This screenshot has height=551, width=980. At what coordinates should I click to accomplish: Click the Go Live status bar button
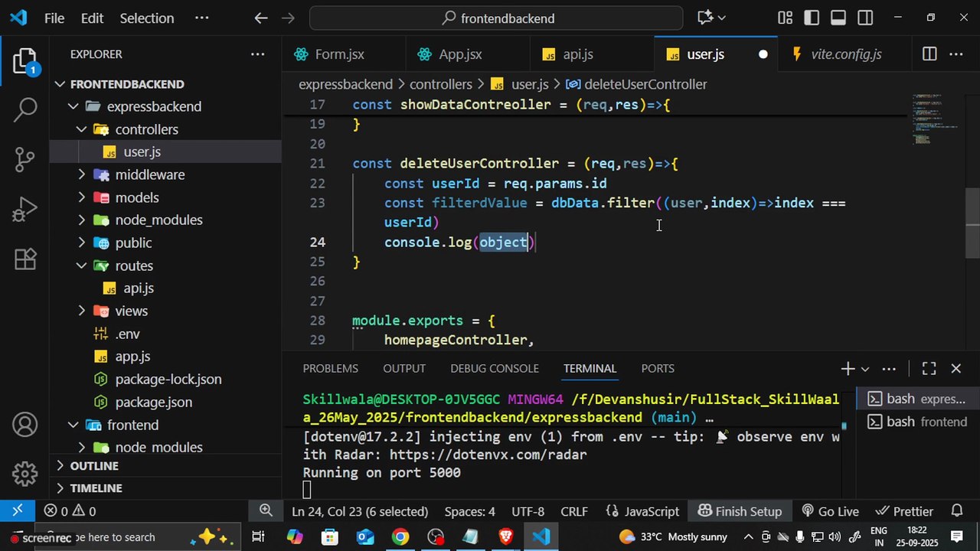[830, 511]
